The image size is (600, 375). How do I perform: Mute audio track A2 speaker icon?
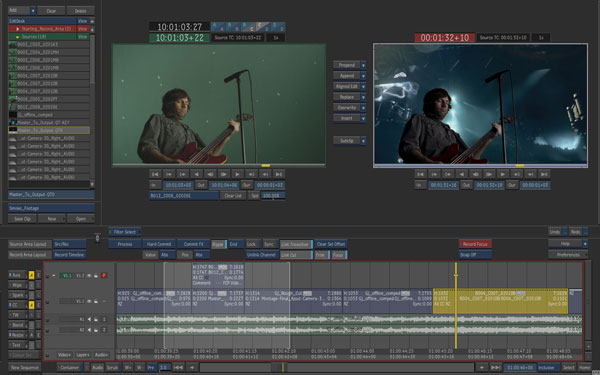tap(89, 329)
